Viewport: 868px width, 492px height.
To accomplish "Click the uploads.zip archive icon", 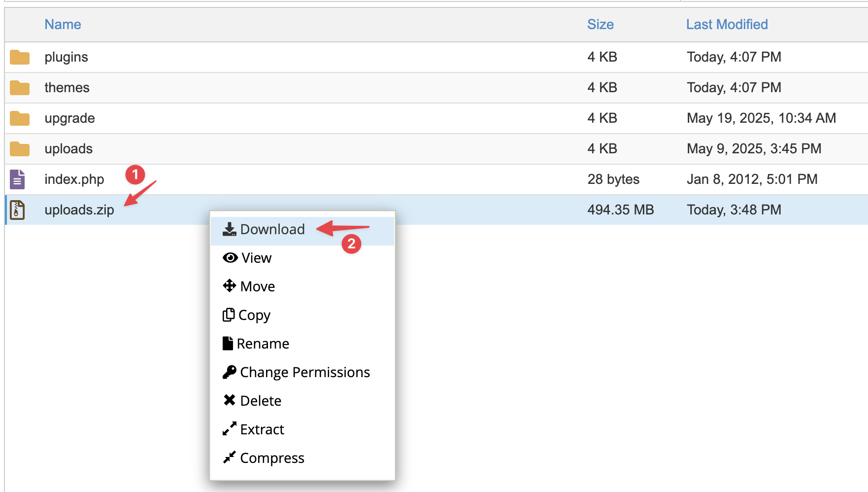I will (17, 210).
